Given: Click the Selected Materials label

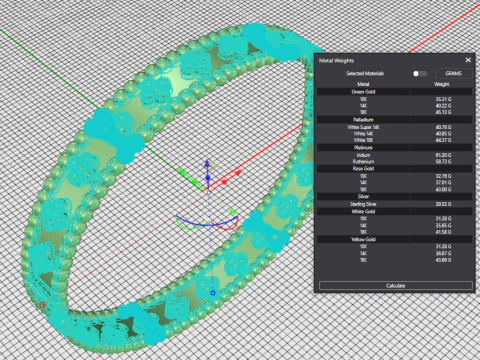Looking at the screenshot, I should coord(365,73).
